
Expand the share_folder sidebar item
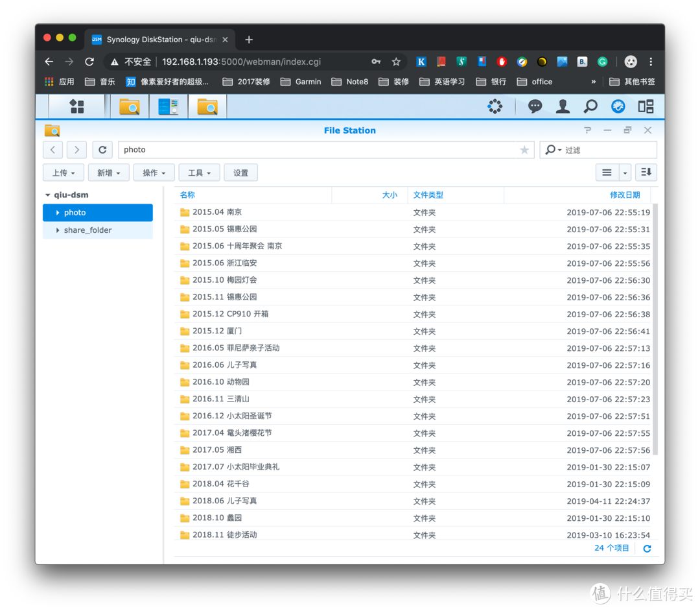pos(58,230)
